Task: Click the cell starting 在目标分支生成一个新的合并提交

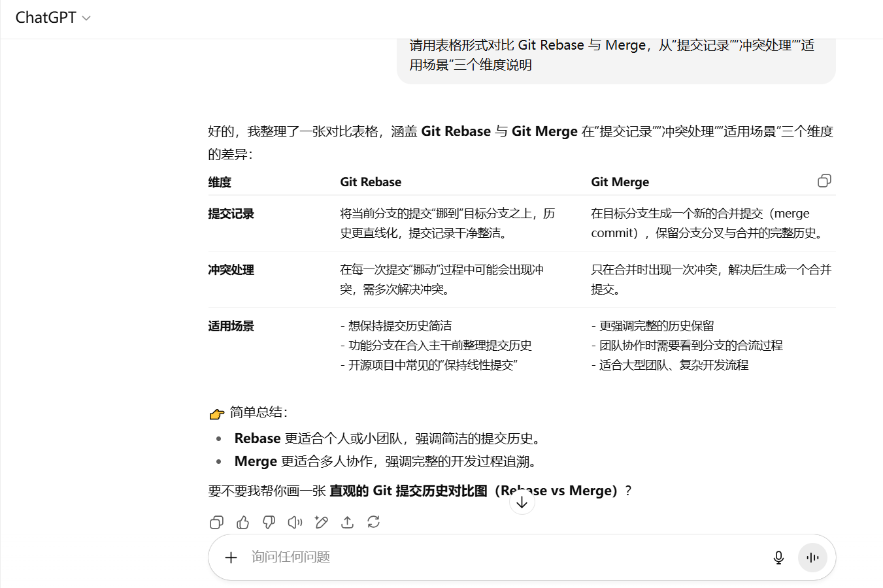Action: (708, 223)
